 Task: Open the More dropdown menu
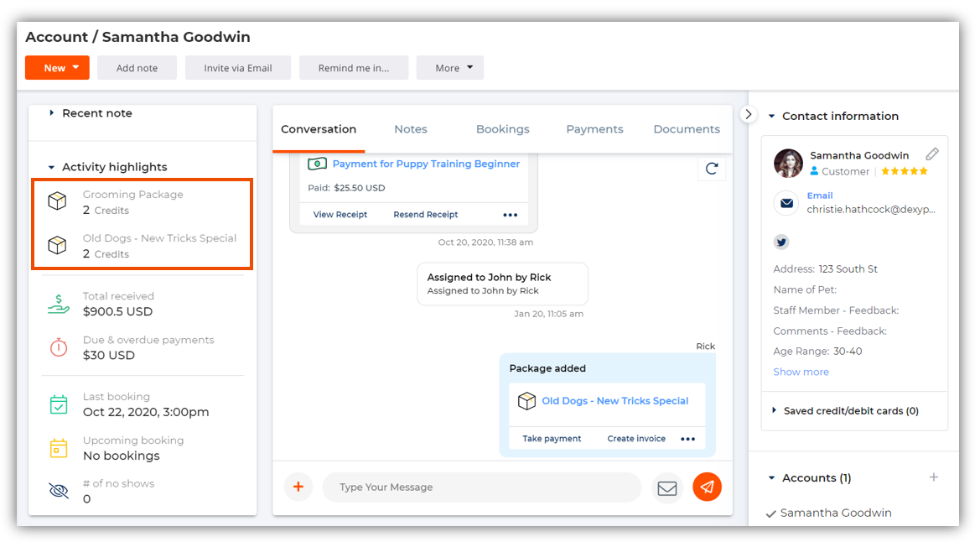pos(450,68)
